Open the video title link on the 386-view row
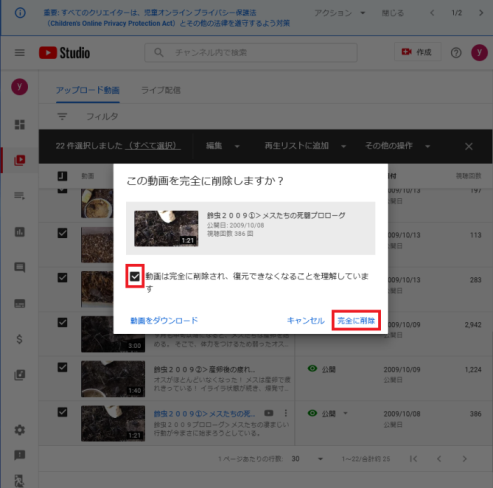This screenshot has width=493, height=488. pos(204,414)
